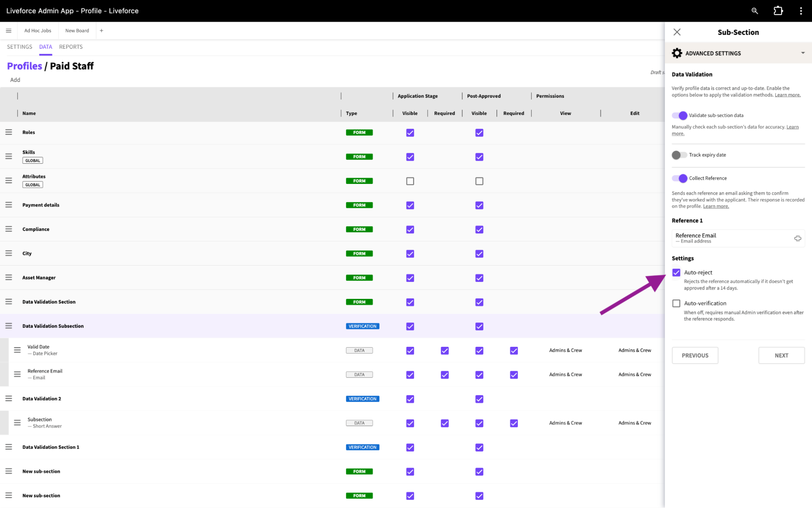This screenshot has width=812, height=508.
Task: Open Learn more link under Collect Reference
Action: 716,206
